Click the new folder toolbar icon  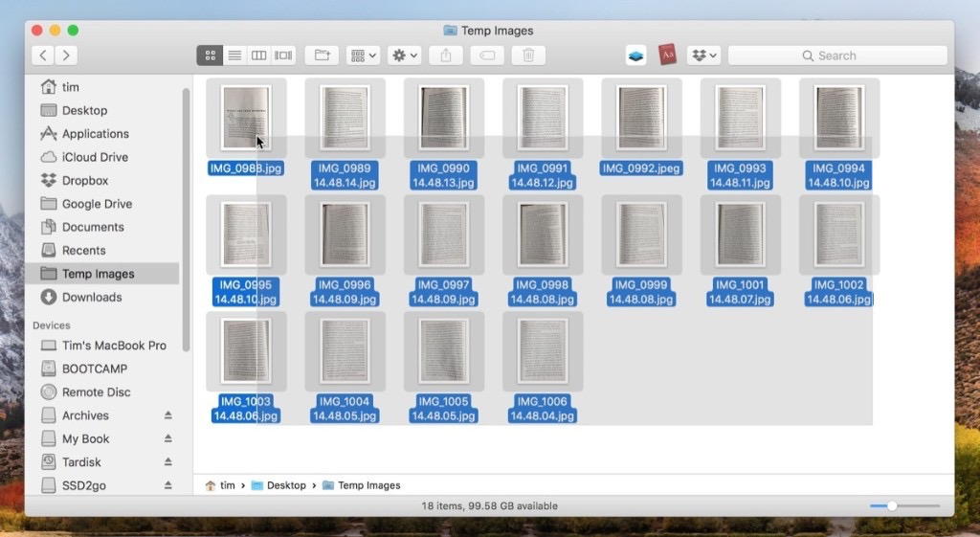click(322, 56)
